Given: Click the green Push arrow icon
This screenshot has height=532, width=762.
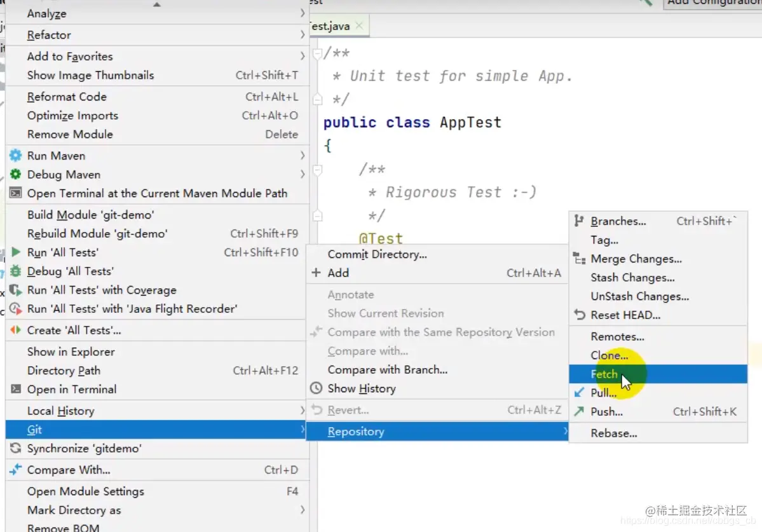Looking at the screenshot, I should point(579,411).
